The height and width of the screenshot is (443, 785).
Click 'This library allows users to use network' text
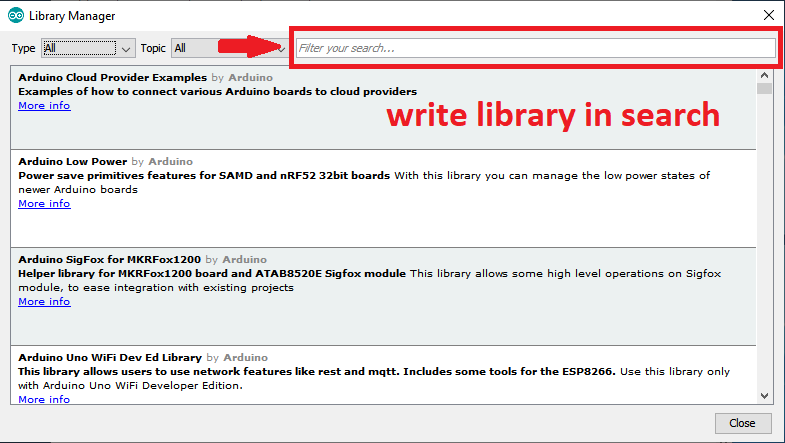[x=316, y=372]
